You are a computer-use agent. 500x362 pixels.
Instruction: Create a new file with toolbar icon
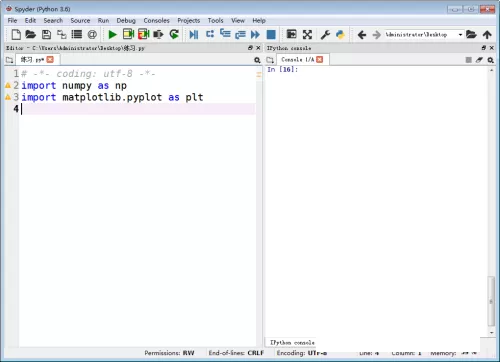[16, 34]
